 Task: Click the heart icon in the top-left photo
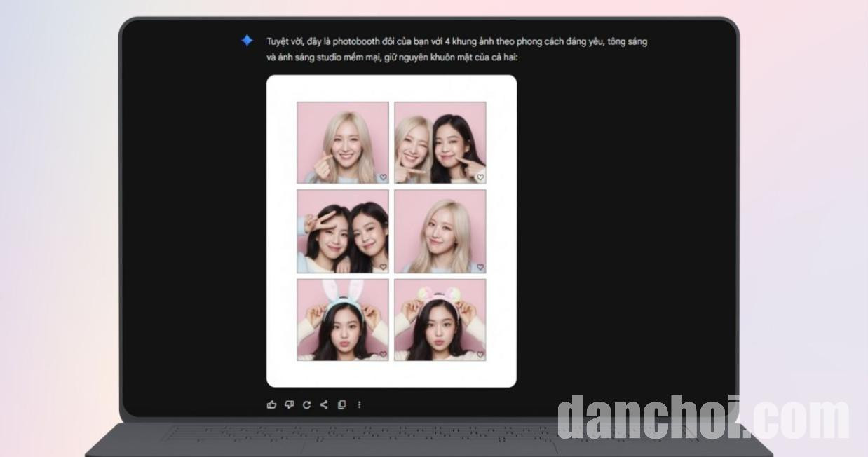click(383, 177)
